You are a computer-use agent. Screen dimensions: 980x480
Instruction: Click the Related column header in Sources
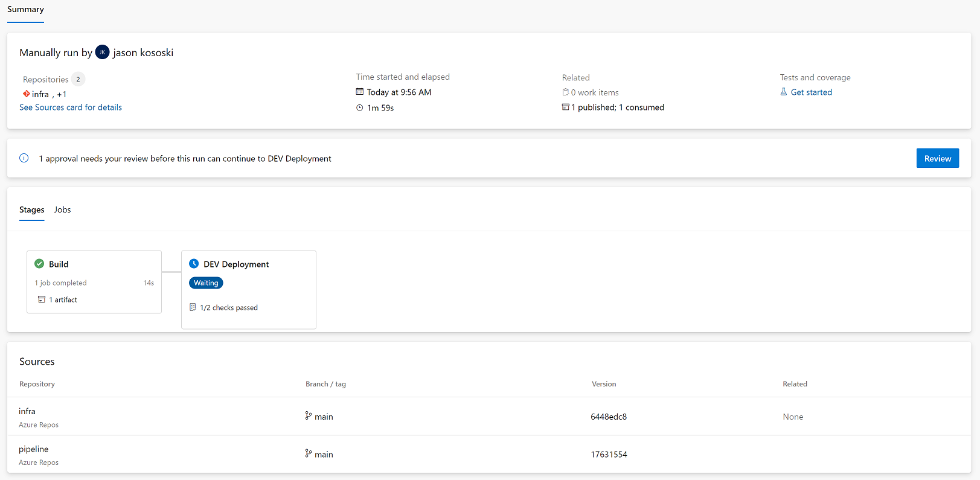pyautogui.click(x=795, y=384)
